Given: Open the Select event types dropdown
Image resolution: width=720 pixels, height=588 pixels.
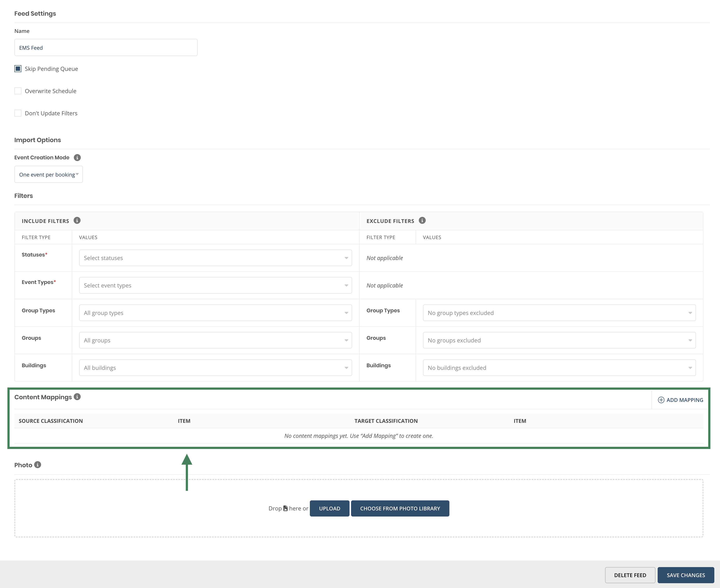Looking at the screenshot, I should [215, 285].
